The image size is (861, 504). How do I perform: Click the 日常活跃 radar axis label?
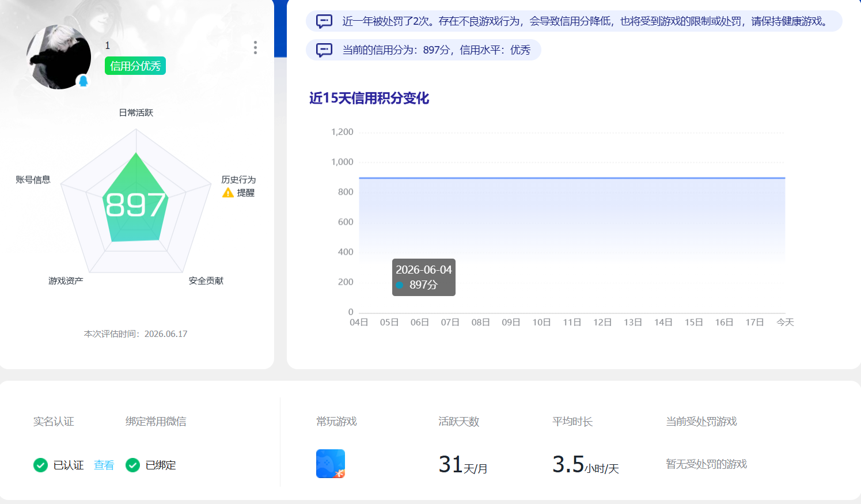click(136, 112)
